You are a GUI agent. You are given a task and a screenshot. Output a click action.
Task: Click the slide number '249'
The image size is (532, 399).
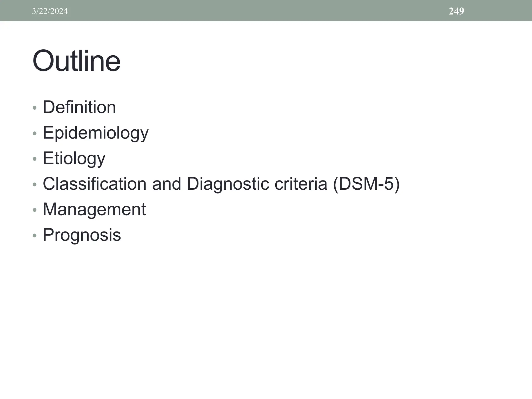tap(456, 11)
